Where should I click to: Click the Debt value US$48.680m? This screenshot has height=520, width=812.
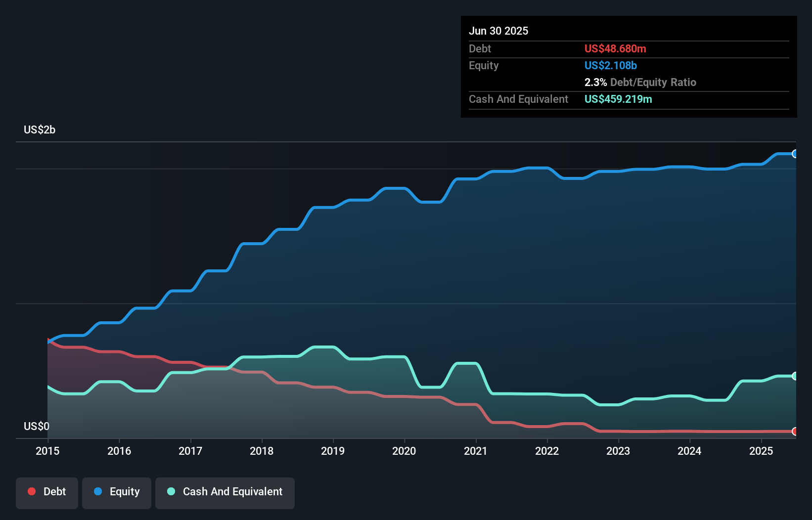615,48
